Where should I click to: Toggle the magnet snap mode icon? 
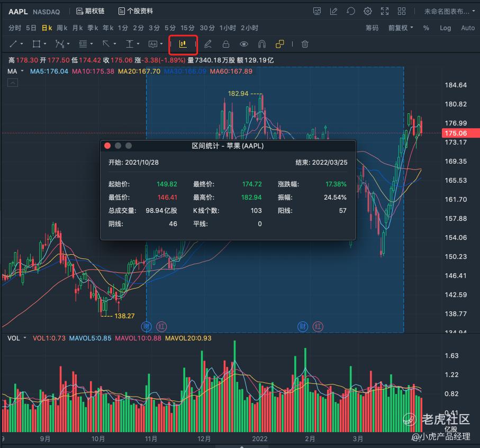click(x=262, y=44)
